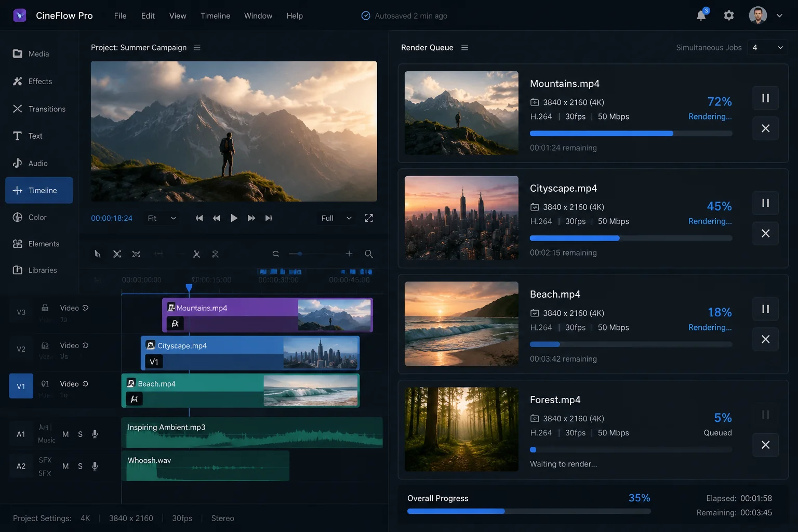The width and height of the screenshot is (798, 532).
Task: Jump to the start of the preview
Action: pyautogui.click(x=199, y=218)
